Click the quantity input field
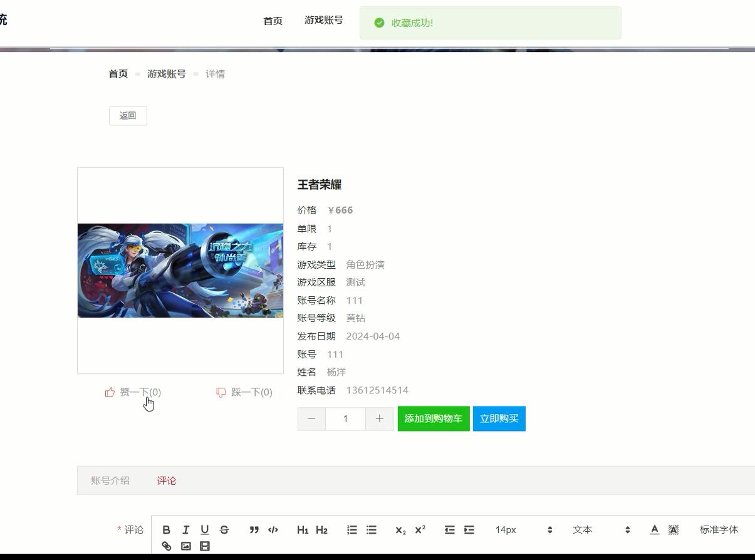Viewport: 755px width, 560px height. 345,418
